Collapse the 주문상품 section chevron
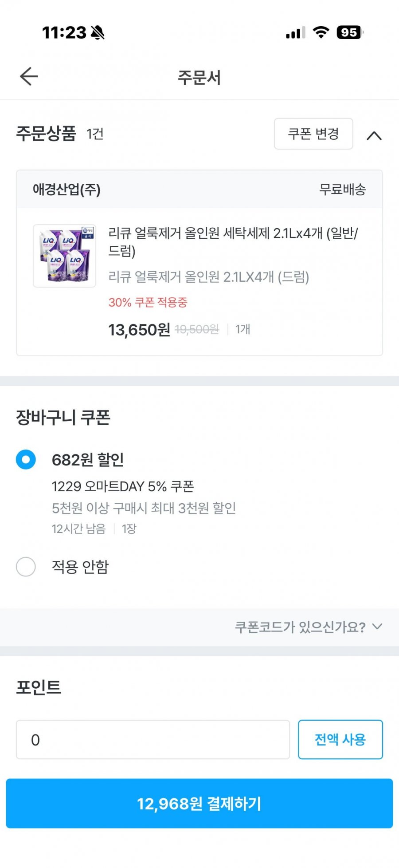The height and width of the screenshot is (868, 399). point(374,135)
